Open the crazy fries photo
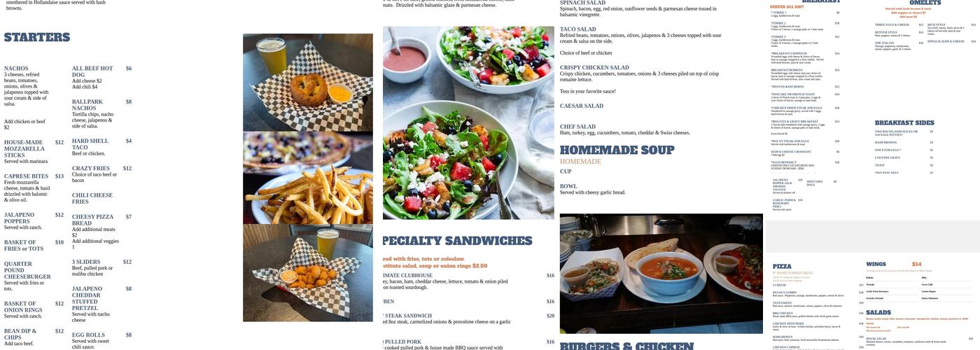This screenshot has width=980, height=350. 308,178
